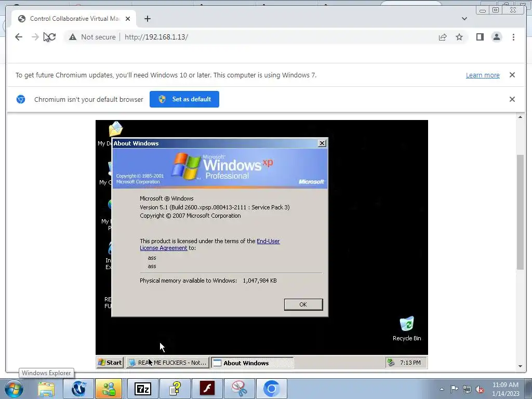The image size is (532, 399).
Task: Go back using the browser back arrow
Action: coord(19,37)
